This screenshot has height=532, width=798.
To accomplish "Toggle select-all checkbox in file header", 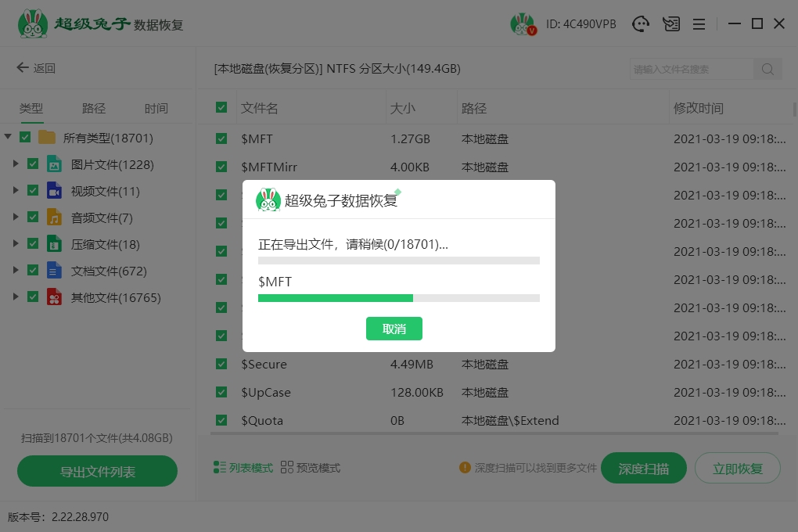I will 221,108.
